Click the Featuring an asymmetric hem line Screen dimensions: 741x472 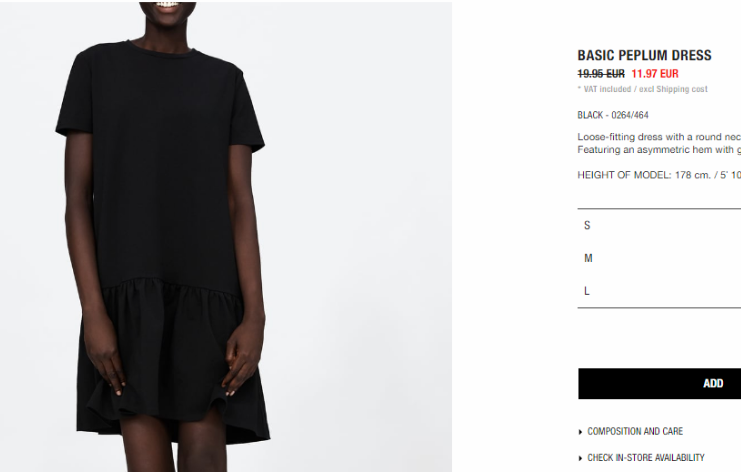point(659,150)
